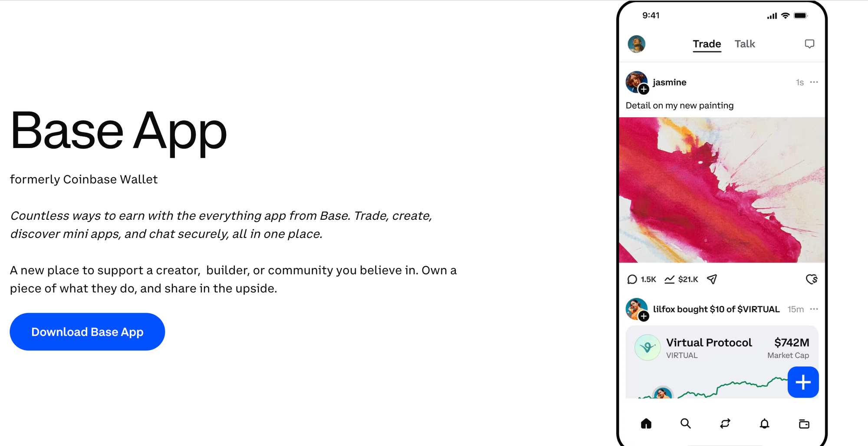This screenshot has width=868, height=446.
Task: Open the three-dot menu on jasmine's post
Action: [815, 82]
